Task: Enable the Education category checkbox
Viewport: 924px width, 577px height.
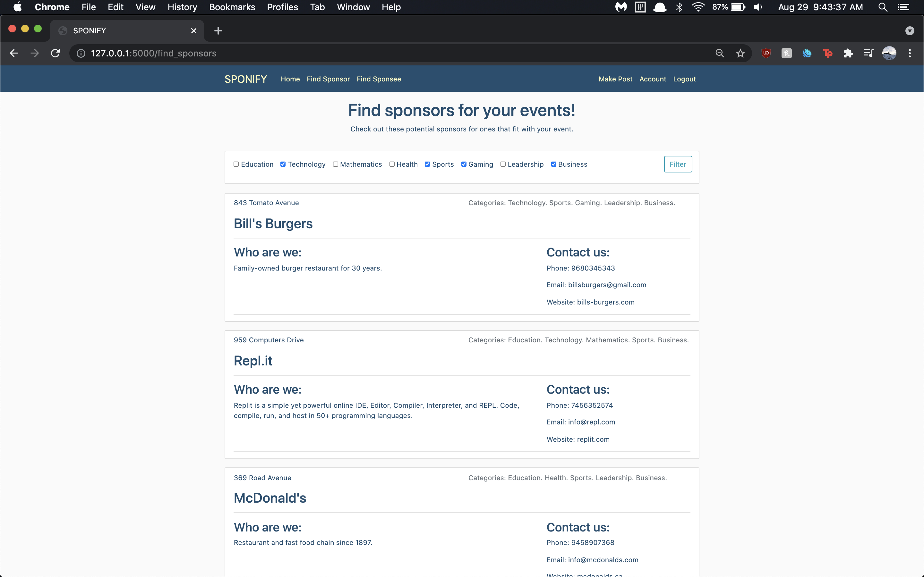Action: [236, 164]
